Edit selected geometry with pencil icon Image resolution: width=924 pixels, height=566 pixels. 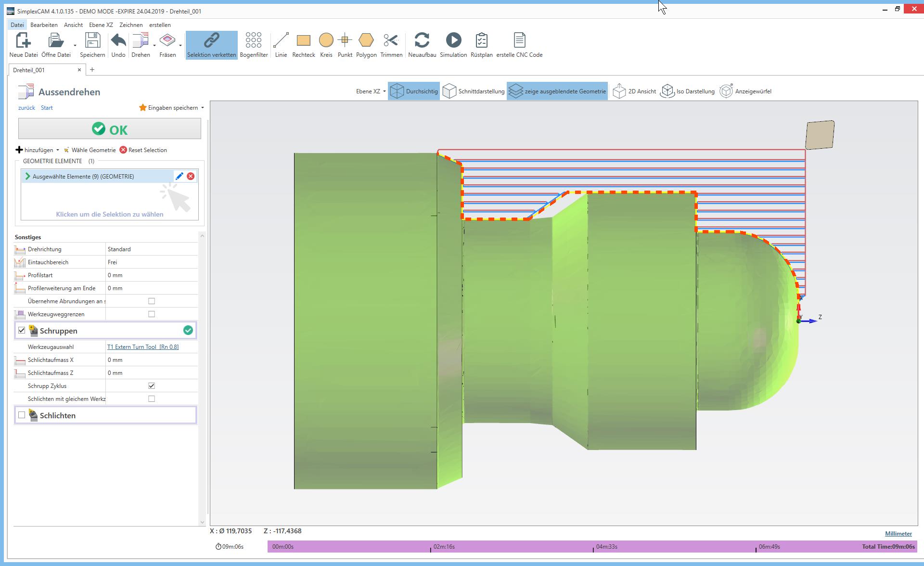click(179, 177)
